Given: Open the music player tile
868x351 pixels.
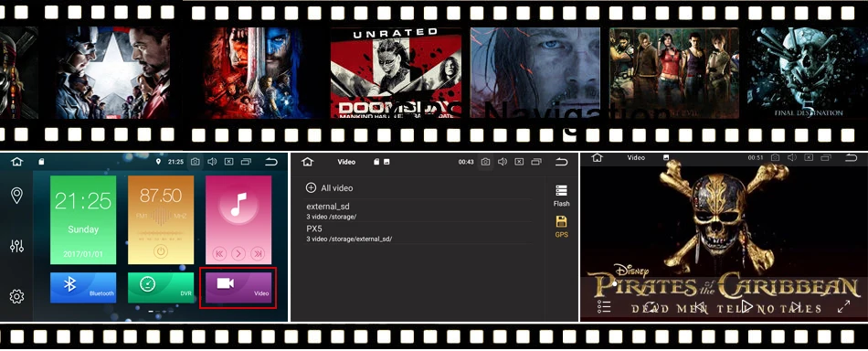Looking at the screenshot, I should point(238,219).
